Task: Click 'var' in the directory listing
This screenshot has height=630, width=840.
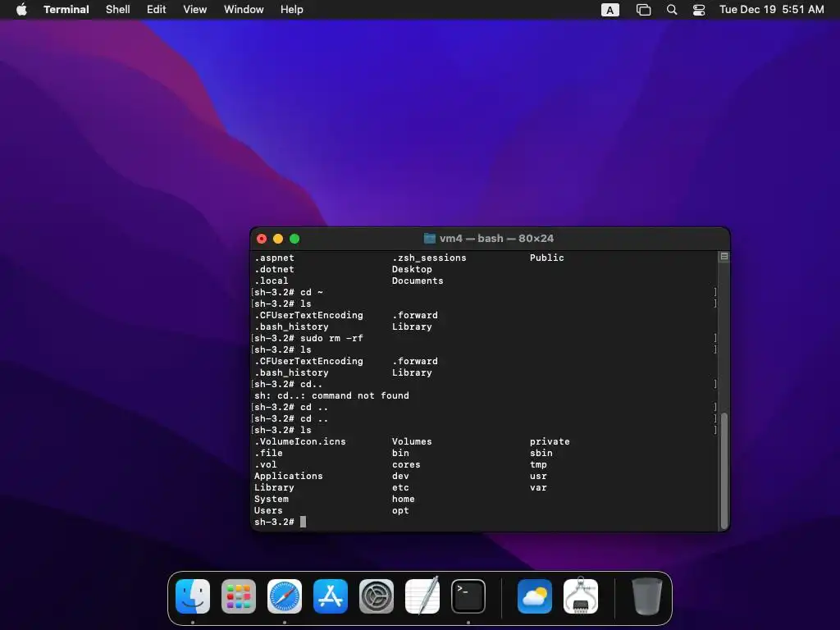Action: click(538, 487)
